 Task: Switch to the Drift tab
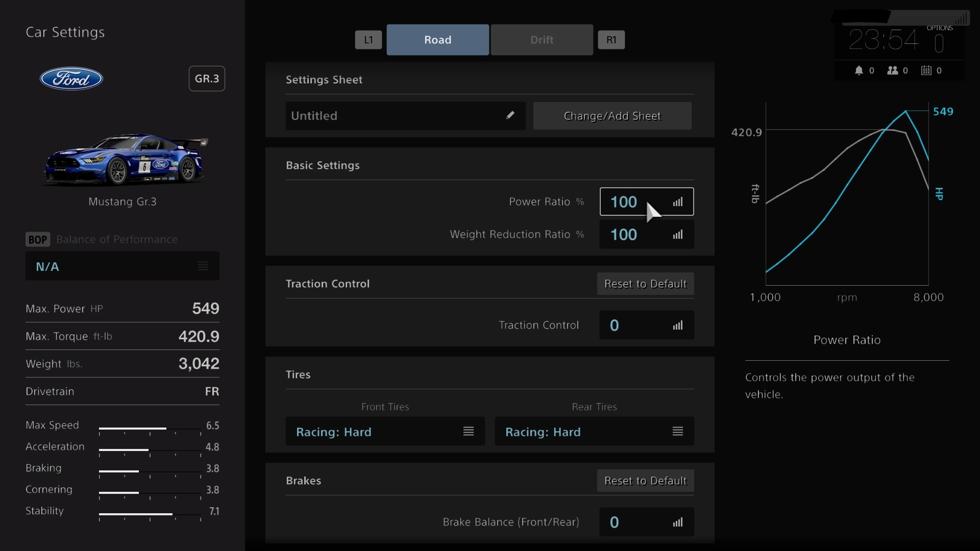[x=542, y=40]
